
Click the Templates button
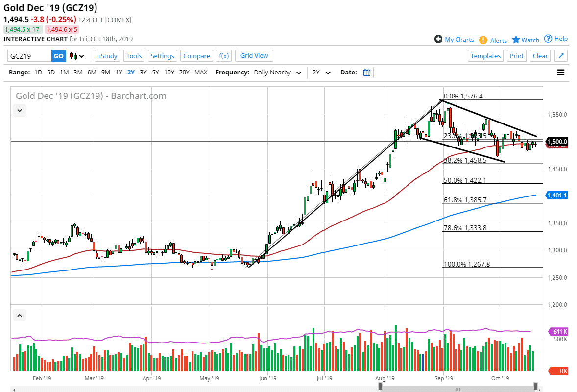click(485, 56)
